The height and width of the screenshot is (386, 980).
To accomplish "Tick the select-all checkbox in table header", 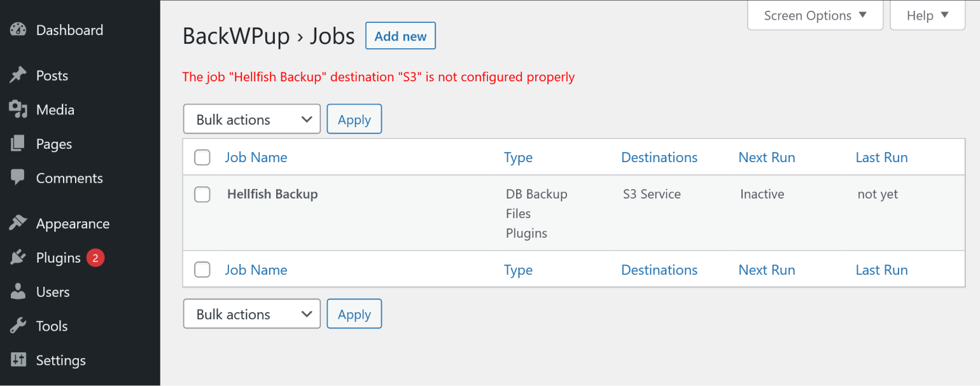I will click(x=202, y=157).
